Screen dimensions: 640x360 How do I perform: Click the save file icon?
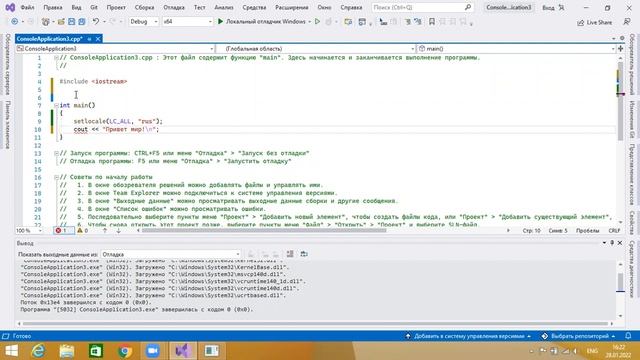pyautogui.click(x=71, y=22)
